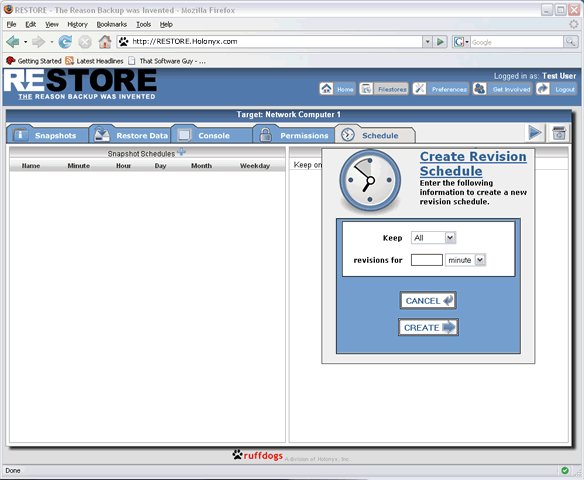This screenshot has width=584, height=480.
Task: Open the Getting Started bookmark
Action: [34, 61]
